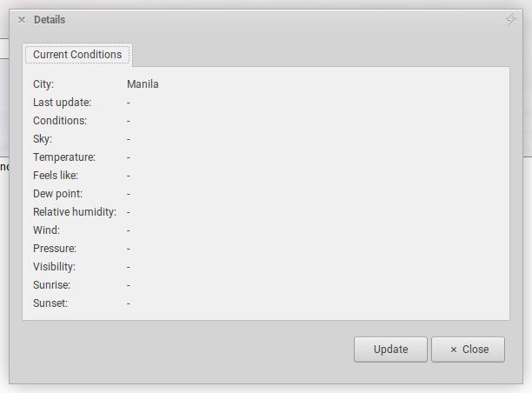The height and width of the screenshot is (393, 532).
Task: Click the Visibility label
Action: [54, 267]
